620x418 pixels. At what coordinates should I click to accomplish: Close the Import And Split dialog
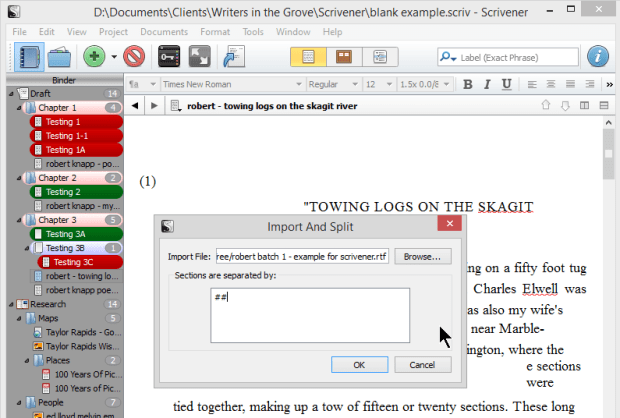450,223
